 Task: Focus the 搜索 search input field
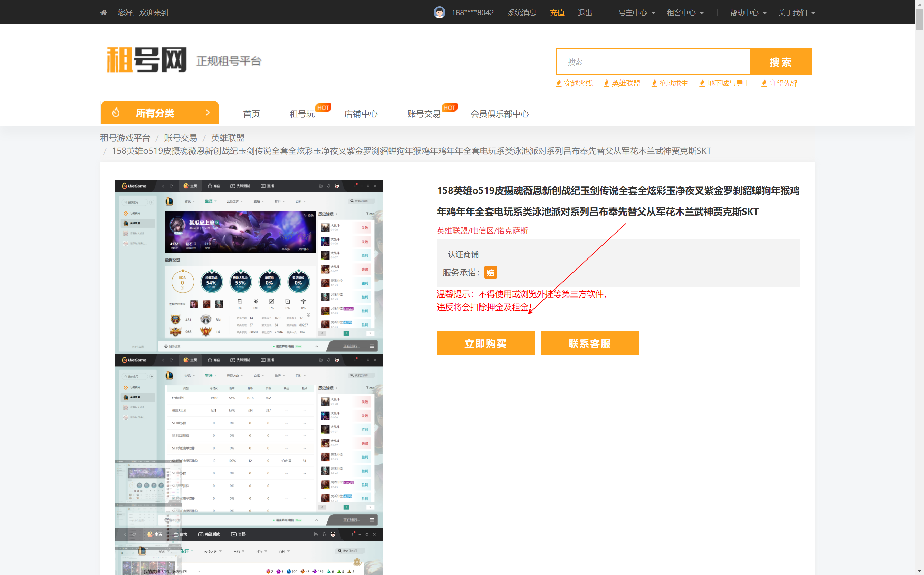point(654,62)
